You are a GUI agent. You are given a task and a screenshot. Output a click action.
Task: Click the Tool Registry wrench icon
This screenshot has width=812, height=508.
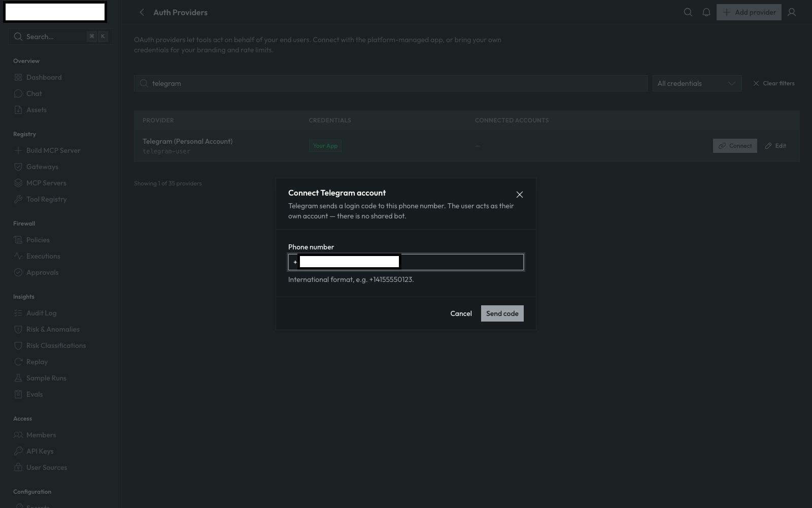[18, 199]
